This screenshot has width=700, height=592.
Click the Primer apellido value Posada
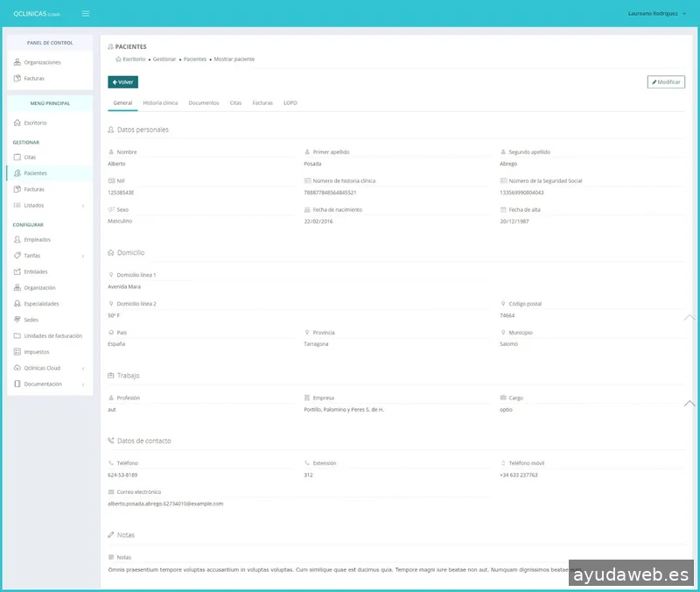pyautogui.click(x=312, y=164)
